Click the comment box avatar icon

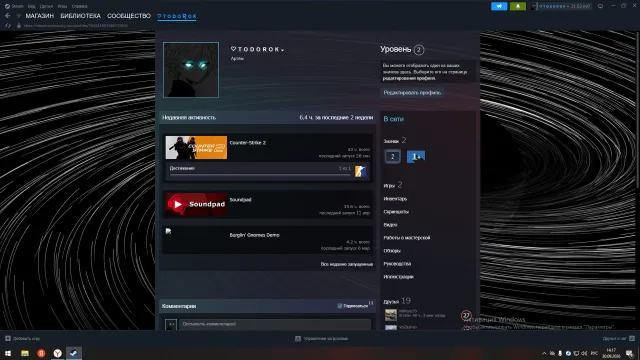point(171,325)
